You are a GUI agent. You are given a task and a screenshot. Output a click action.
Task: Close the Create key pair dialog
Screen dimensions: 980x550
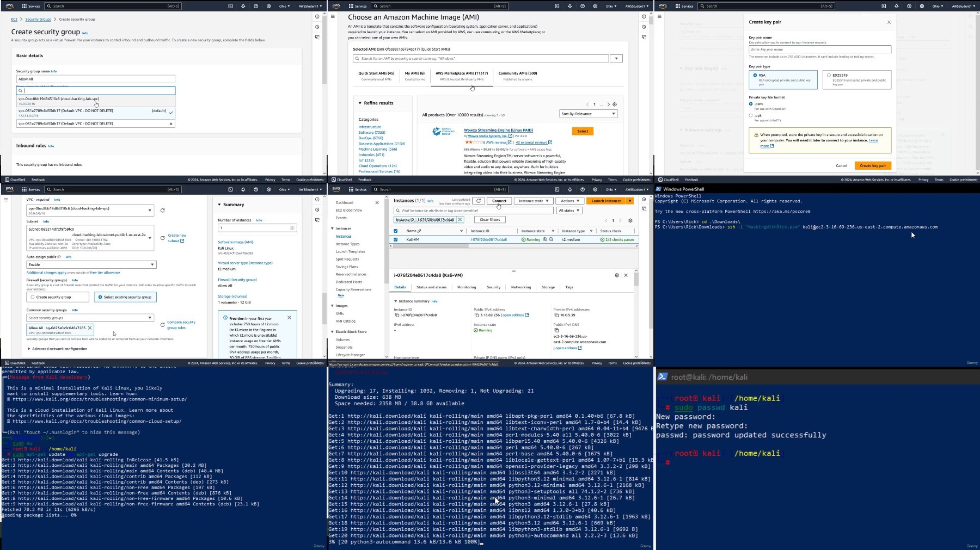click(x=889, y=22)
